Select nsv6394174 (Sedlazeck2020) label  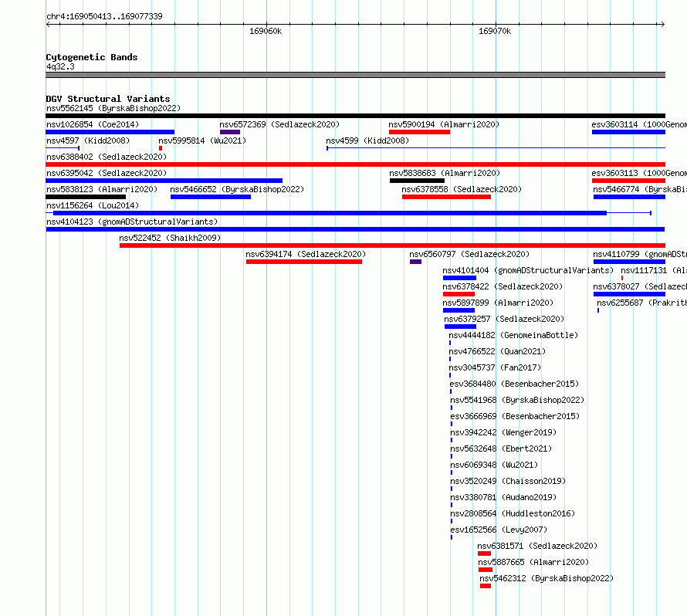[x=306, y=254]
